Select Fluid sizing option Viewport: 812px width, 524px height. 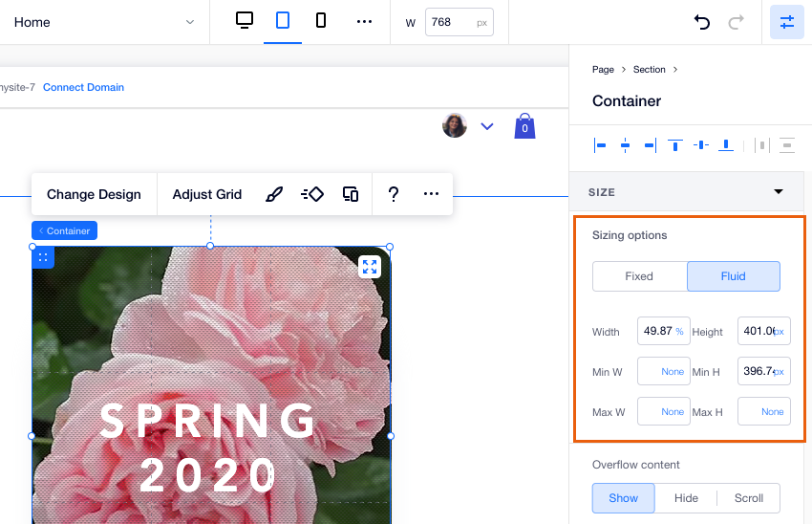[x=734, y=276]
